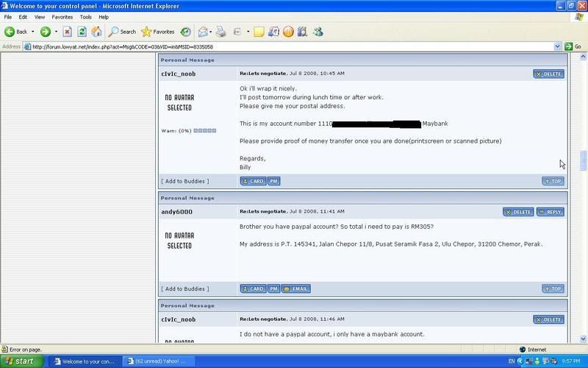Click the Print icon in toolbar
588x368 pixels.
pos(221,32)
